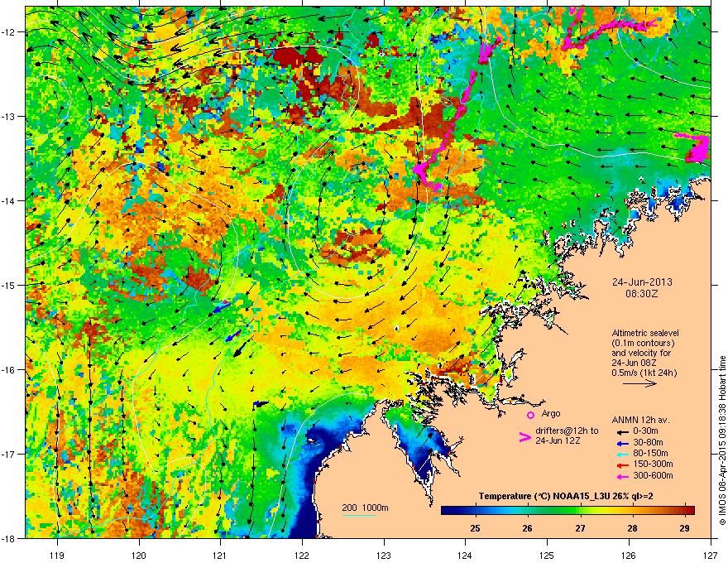Click the 125 longitude axis label
Image resolution: width=728 pixels, height=563 pixels.
tap(547, 555)
